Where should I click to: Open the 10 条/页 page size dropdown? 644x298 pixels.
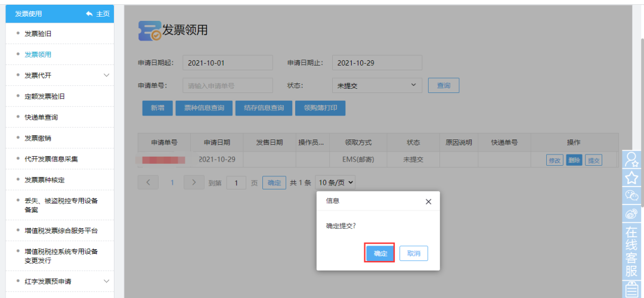335,182
